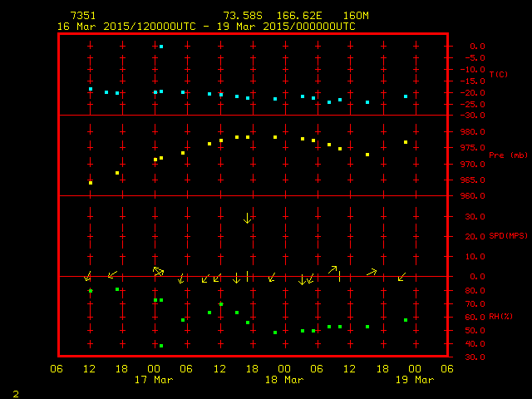Click the frame number 2 at bottom left
Screen dimensions: 532x399
click(16, 392)
